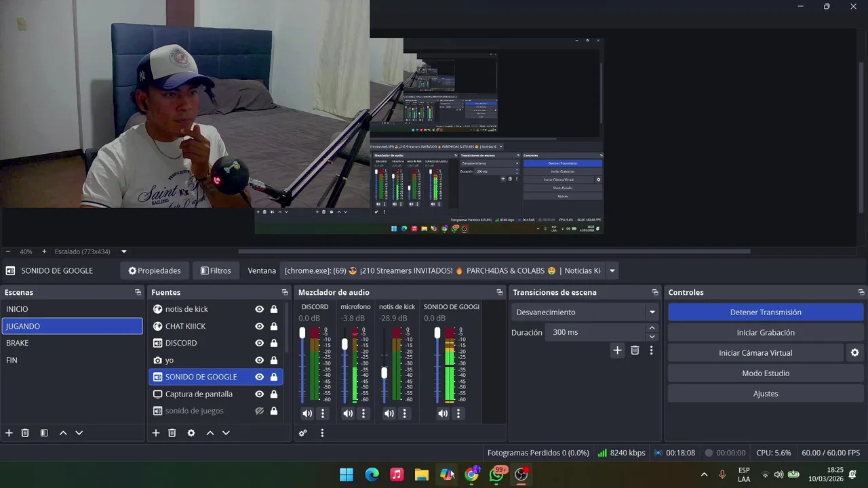The height and width of the screenshot is (488, 868).
Task: Hide the CHAT KIIICK source
Action: click(x=259, y=326)
